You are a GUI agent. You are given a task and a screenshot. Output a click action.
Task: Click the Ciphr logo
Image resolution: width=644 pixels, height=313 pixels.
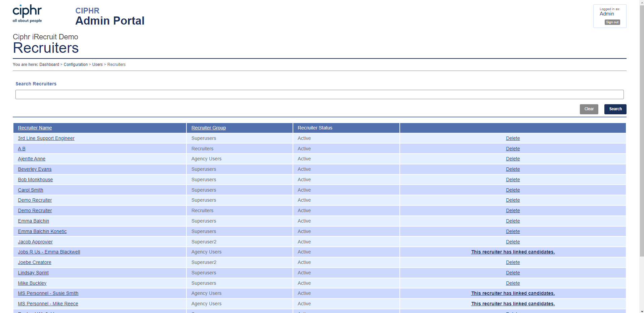(27, 13)
